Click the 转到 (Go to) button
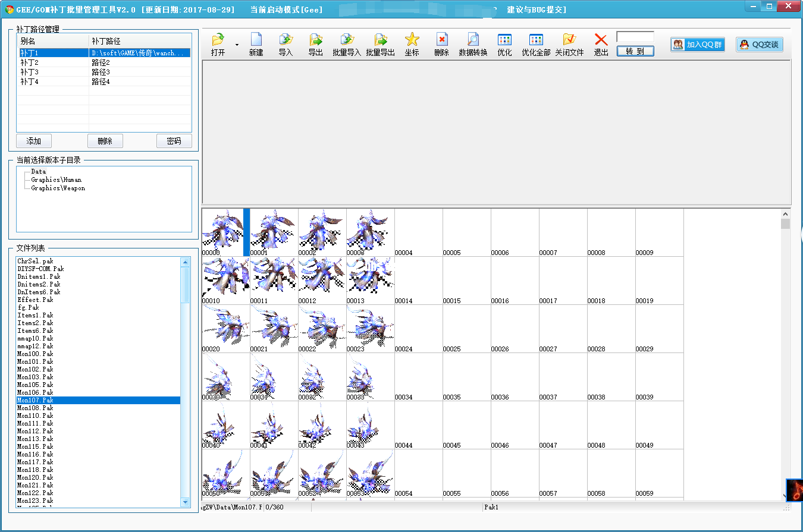Viewport: 803px width, 532px height. (635, 51)
